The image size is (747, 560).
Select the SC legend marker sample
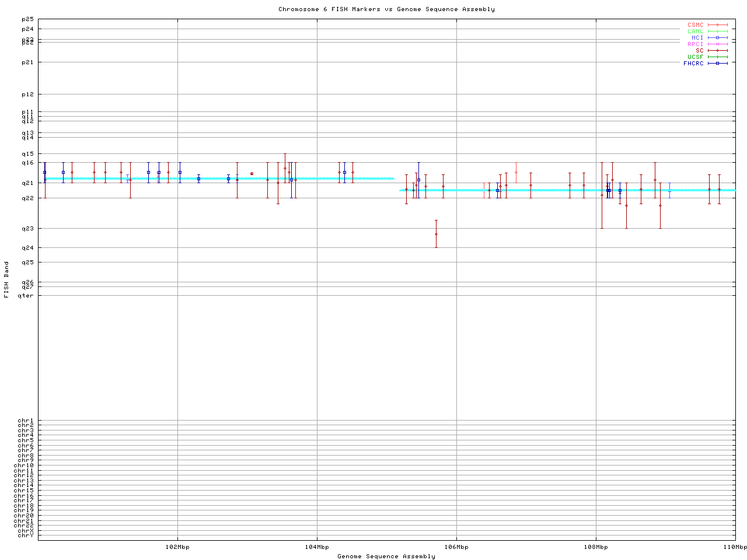[x=717, y=51]
